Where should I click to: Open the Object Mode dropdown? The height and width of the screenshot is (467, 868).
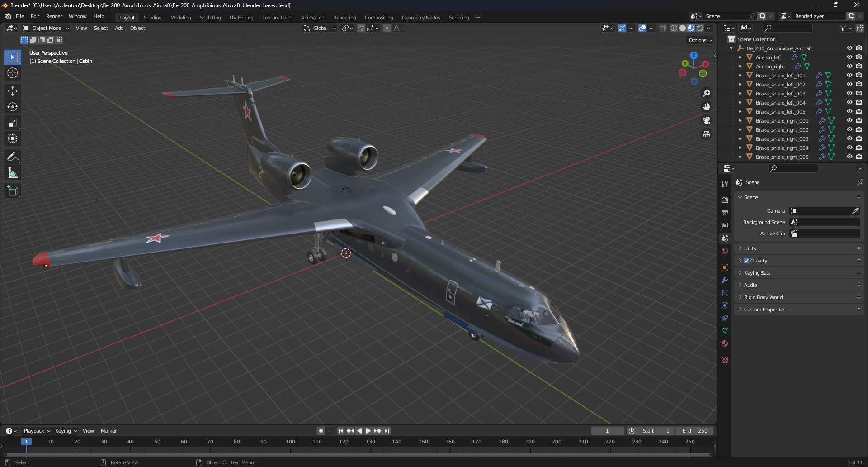click(46, 28)
